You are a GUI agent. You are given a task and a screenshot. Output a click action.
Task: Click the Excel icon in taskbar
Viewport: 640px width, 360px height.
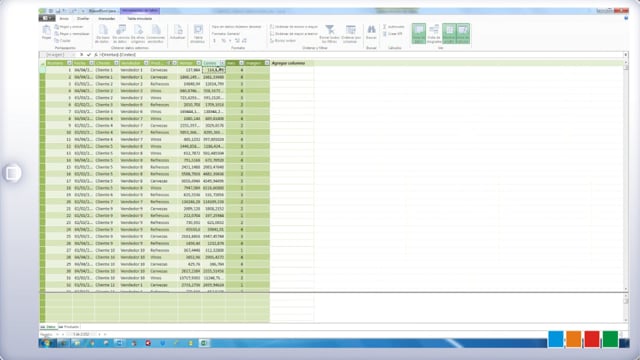tap(204, 343)
